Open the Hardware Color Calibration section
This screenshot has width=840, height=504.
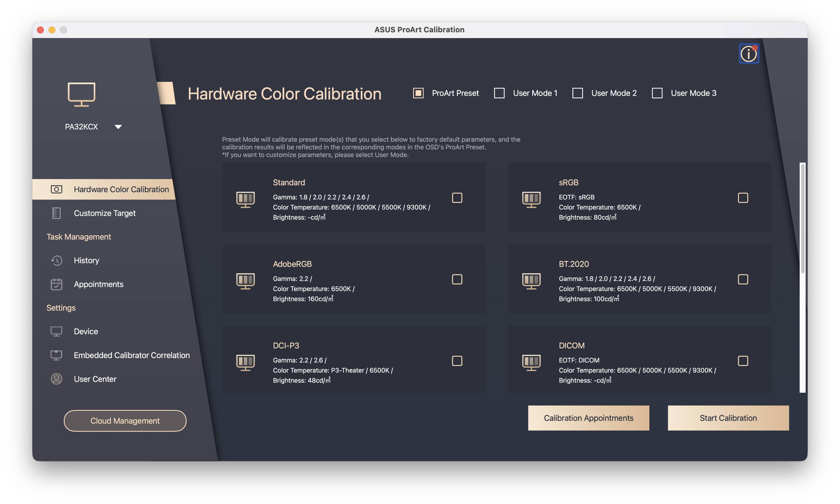click(121, 189)
